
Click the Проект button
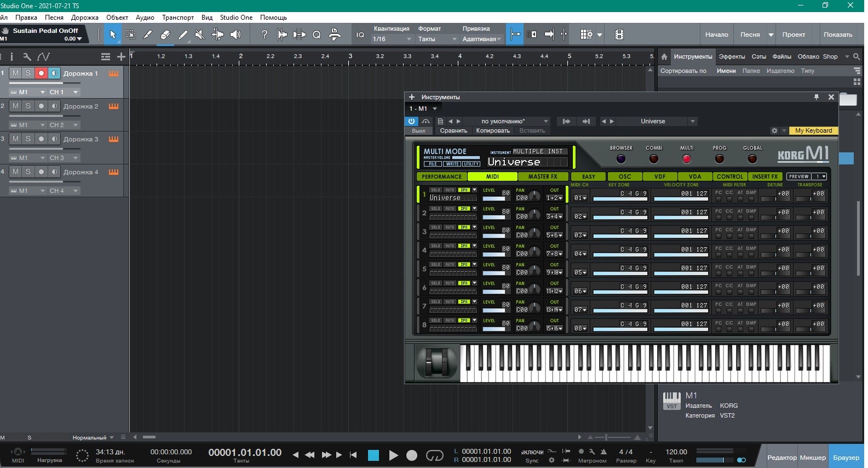(x=794, y=35)
